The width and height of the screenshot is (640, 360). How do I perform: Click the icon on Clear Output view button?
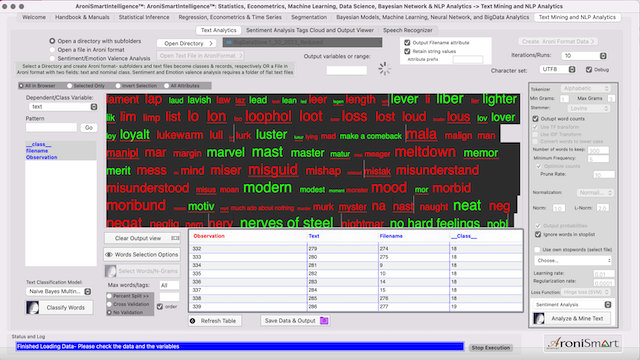point(175,238)
